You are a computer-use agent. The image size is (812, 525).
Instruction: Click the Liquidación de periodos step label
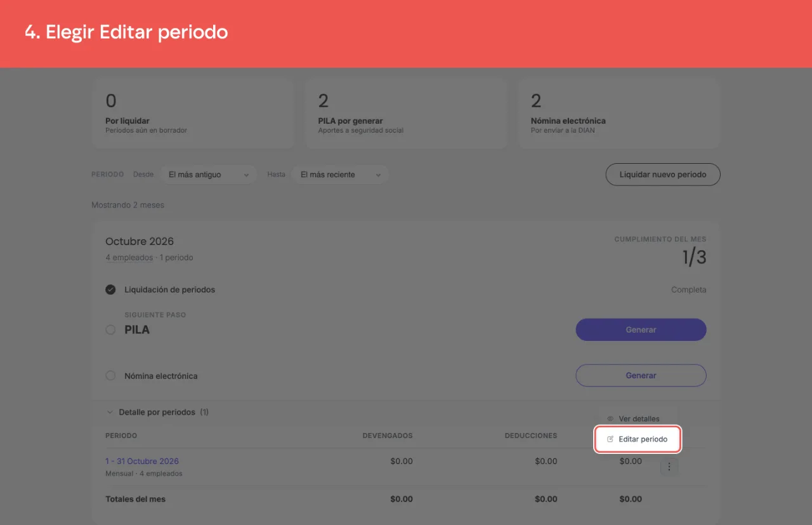[169, 289]
